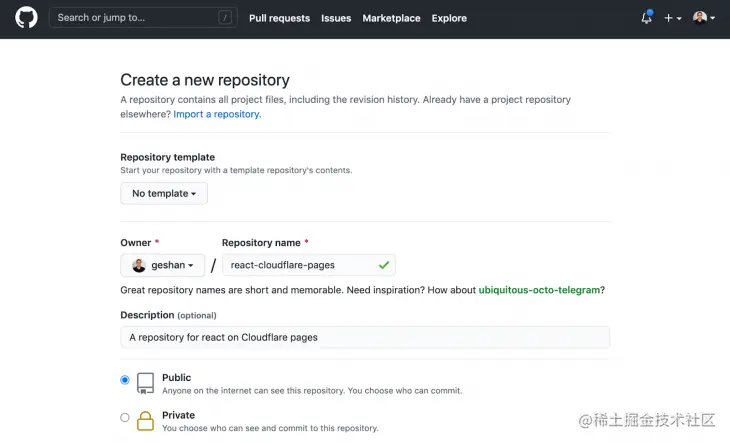This screenshot has width=730, height=443.
Task: Use the suggested name ubiquitous-octo-telegram
Action: pyautogui.click(x=539, y=290)
